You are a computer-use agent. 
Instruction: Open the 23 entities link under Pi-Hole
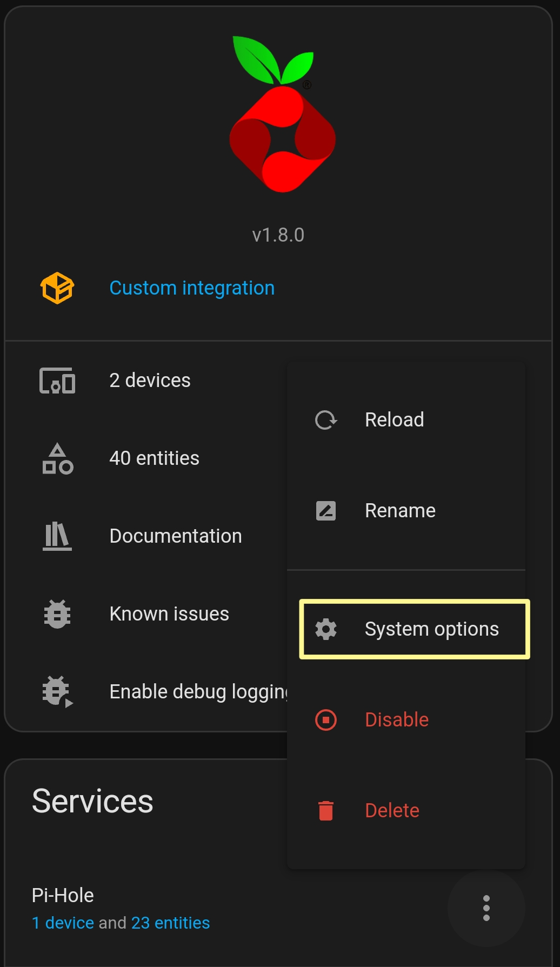(x=170, y=923)
